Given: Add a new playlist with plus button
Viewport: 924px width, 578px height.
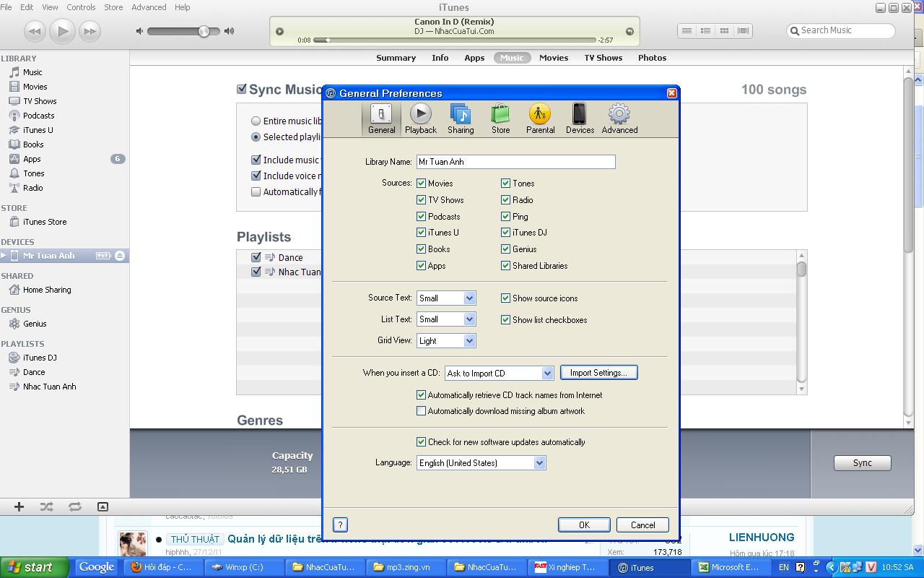Looking at the screenshot, I should [x=19, y=506].
